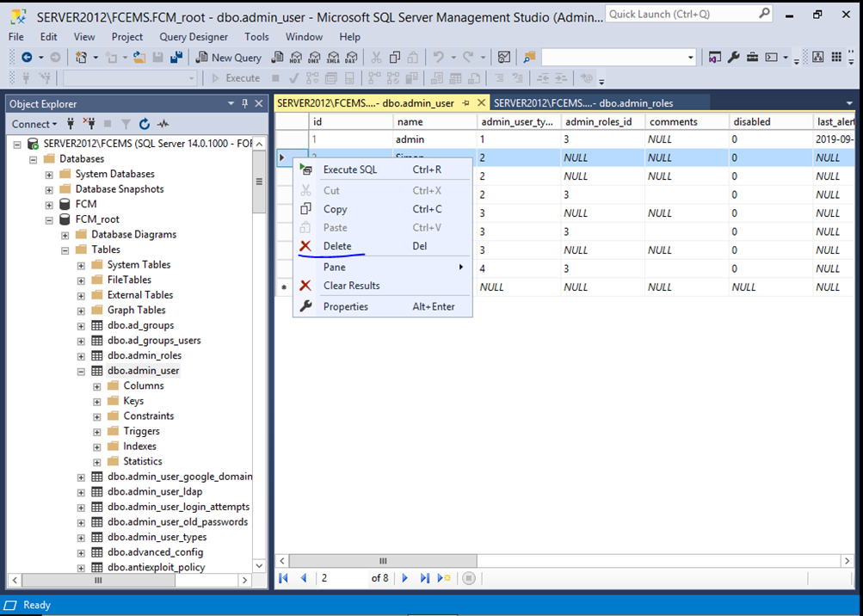Expand the dbo.admin_roles table node
Viewport: 863px width, 616px height.
81,355
